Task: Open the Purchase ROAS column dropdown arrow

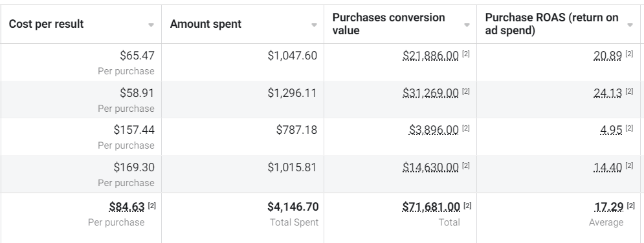Action: 630,25
